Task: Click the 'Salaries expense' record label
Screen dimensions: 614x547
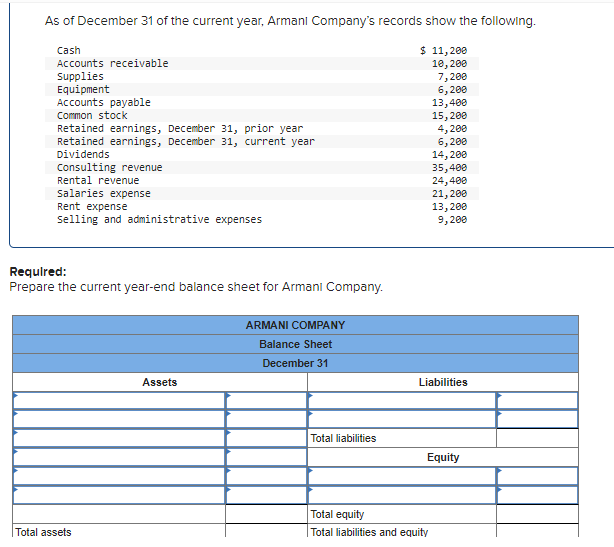Action: (x=104, y=193)
